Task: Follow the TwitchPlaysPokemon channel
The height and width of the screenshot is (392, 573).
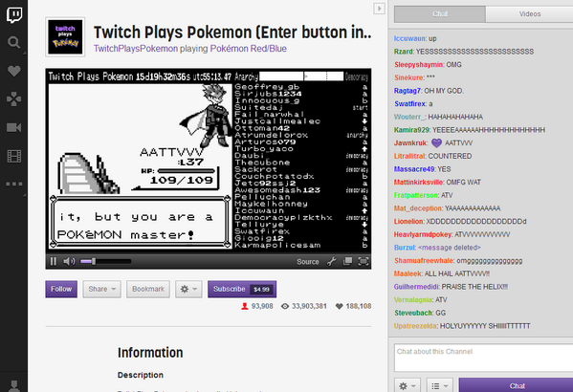Action: tap(61, 289)
